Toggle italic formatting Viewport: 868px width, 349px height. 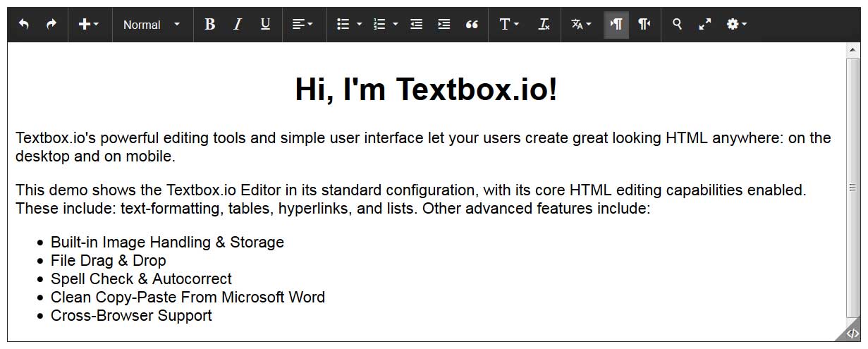coord(238,24)
